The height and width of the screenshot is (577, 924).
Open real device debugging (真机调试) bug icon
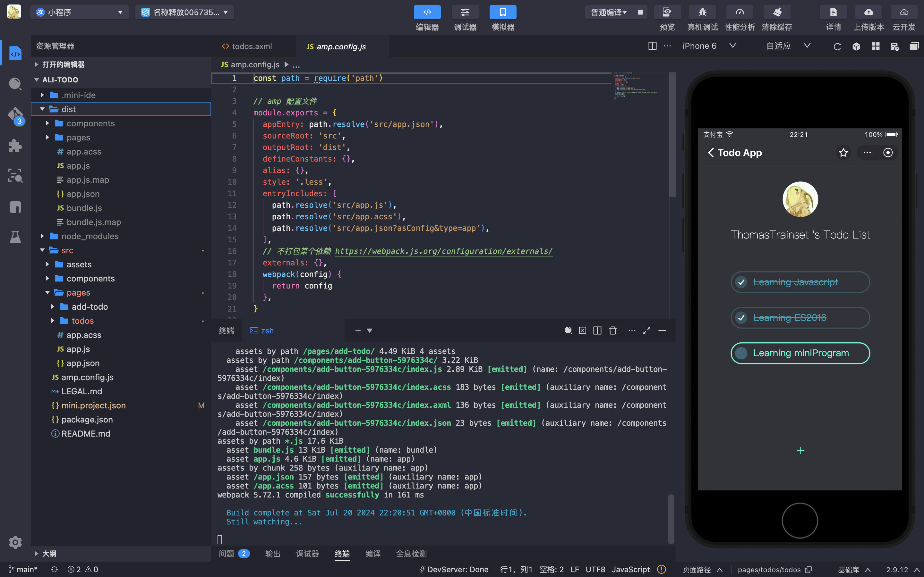(x=702, y=12)
